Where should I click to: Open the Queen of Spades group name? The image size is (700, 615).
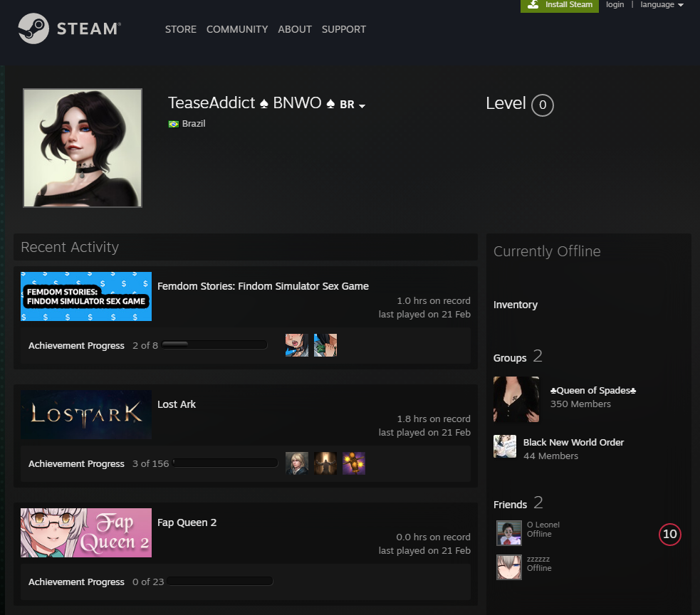(x=593, y=391)
